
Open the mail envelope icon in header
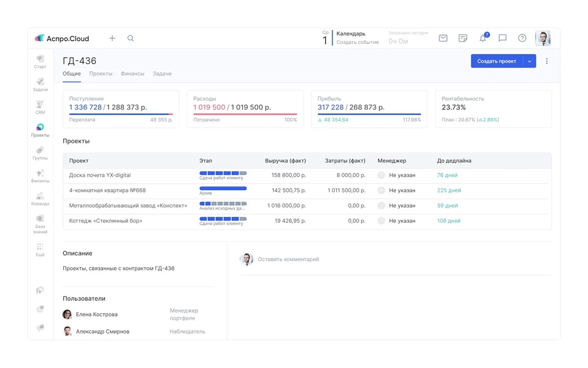tap(443, 38)
